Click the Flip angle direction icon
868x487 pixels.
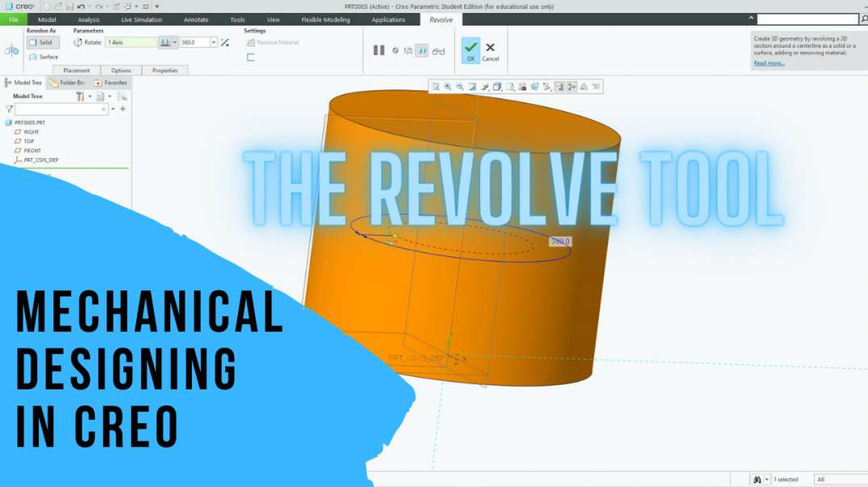click(225, 42)
